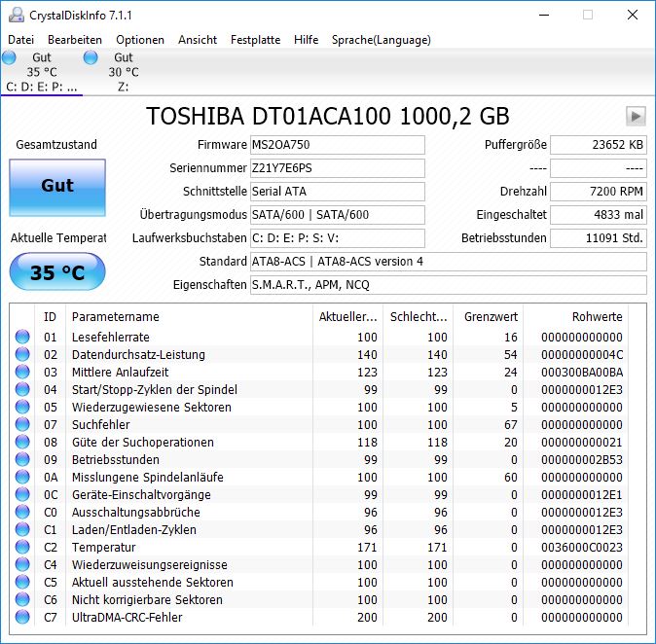Click the ID column header
656x644 pixels.
[50, 316]
